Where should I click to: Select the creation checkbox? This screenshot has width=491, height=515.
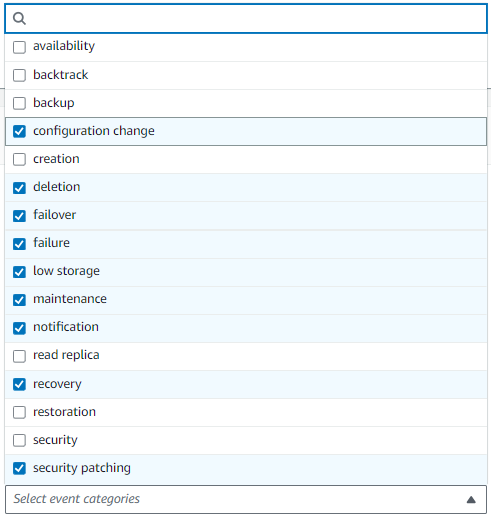19,159
